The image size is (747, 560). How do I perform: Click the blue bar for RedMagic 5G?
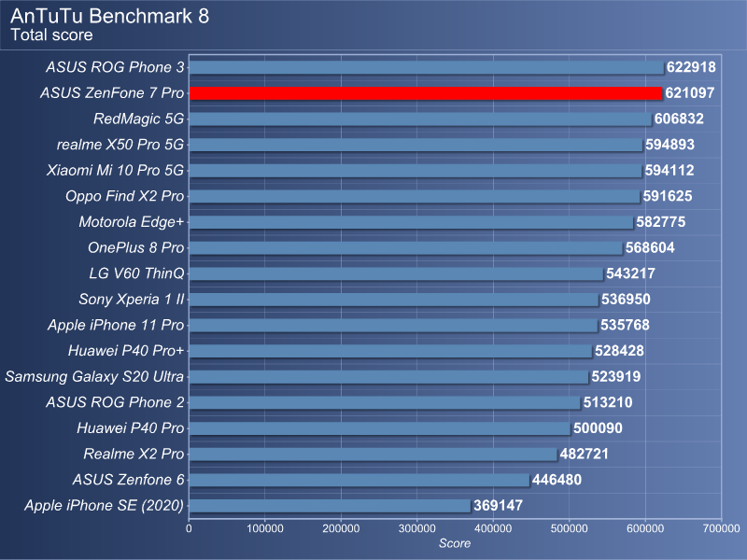coord(420,119)
